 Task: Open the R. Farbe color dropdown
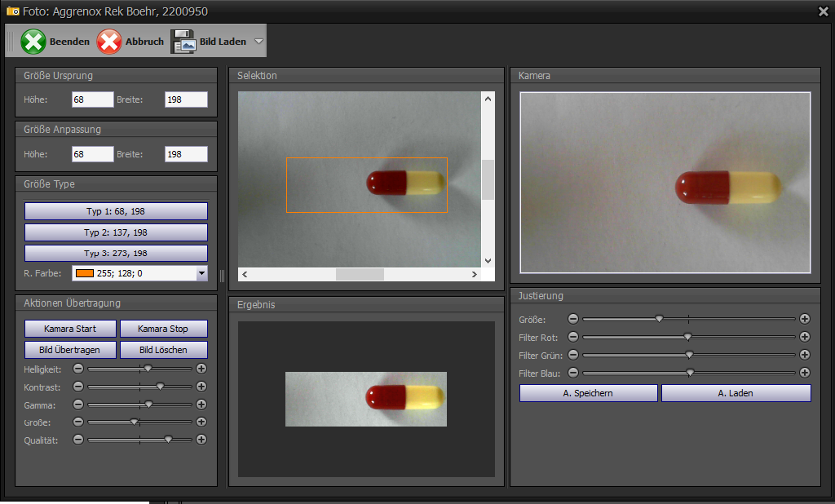(x=202, y=274)
